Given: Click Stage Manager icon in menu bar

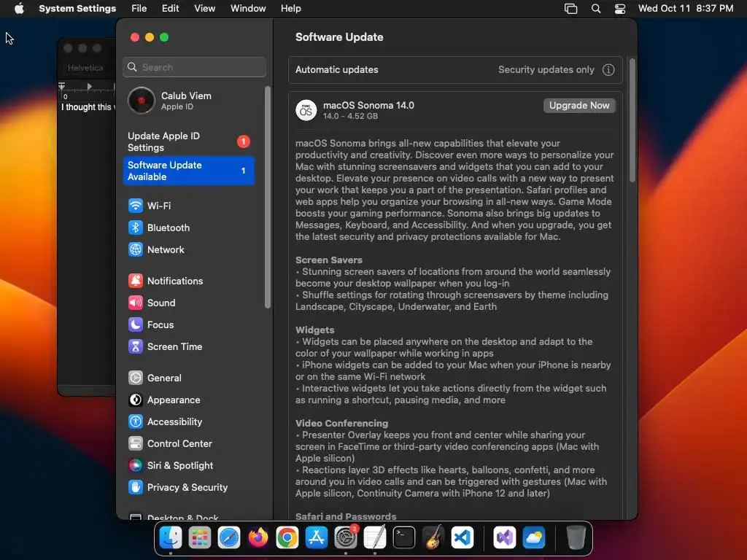Looking at the screenshot, I should (570, 9).
